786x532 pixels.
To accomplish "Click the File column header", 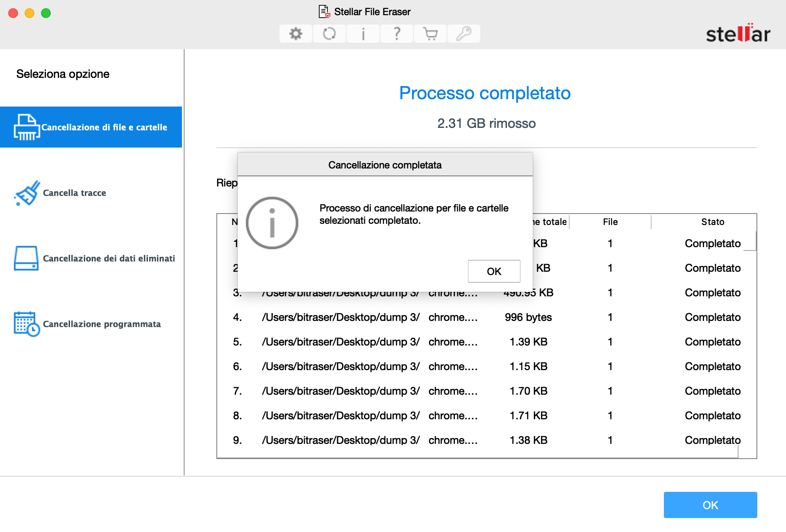I will tap(610, 222).
